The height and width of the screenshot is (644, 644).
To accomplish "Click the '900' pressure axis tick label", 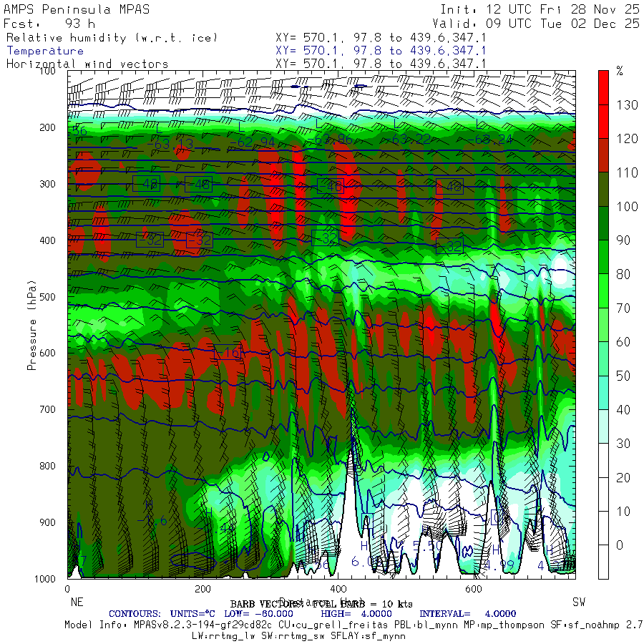I will [48, 522].
